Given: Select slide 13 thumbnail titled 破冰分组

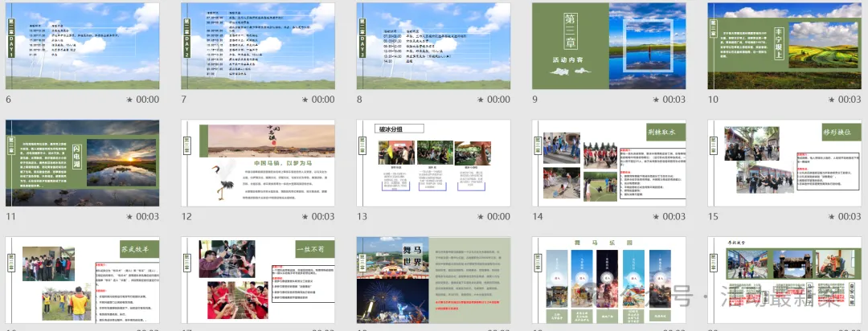Looking at the screenshot, I should (x=433, y=163).
